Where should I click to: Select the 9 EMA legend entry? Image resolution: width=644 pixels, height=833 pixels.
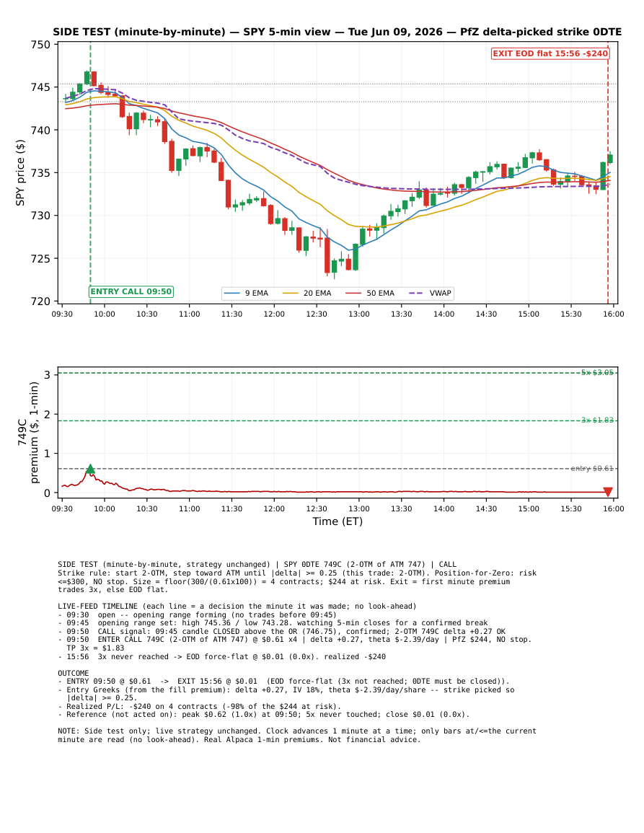(x=246, y=294)
